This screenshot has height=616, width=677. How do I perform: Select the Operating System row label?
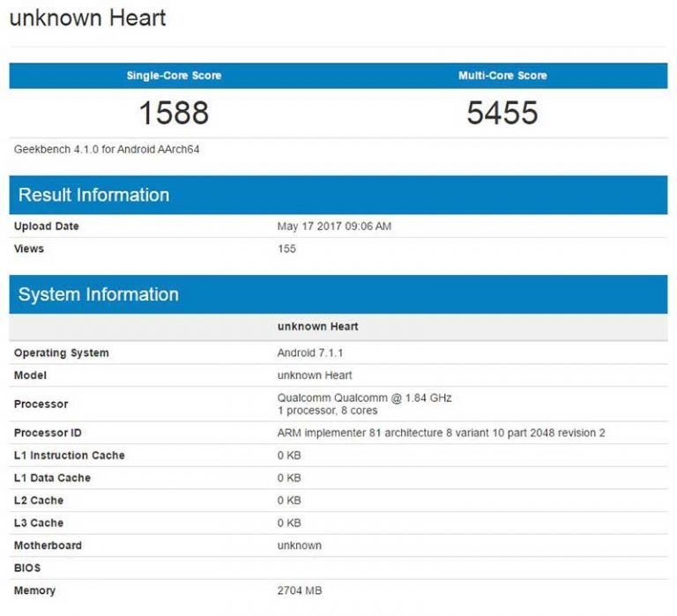(62, 353)
